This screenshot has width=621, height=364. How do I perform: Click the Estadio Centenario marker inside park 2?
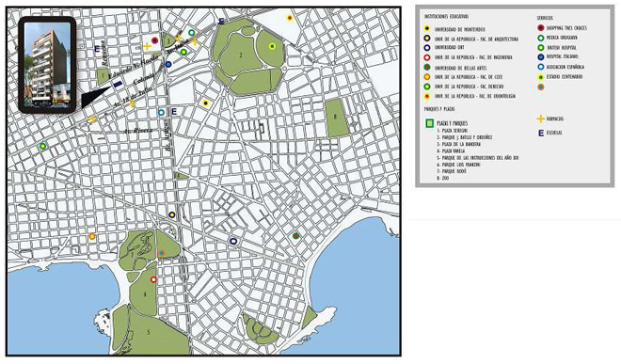click(x=272, y=46)
